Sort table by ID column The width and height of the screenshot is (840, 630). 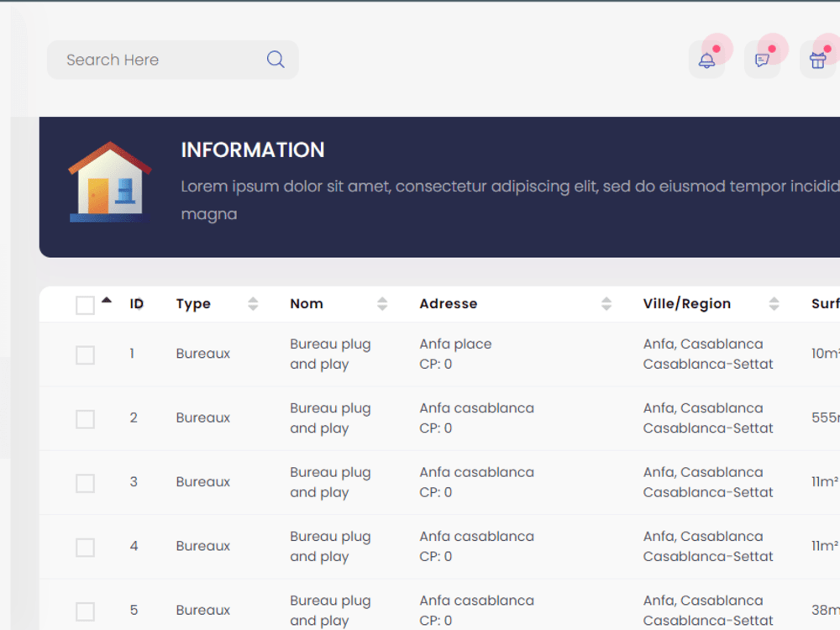pos(137,304)
